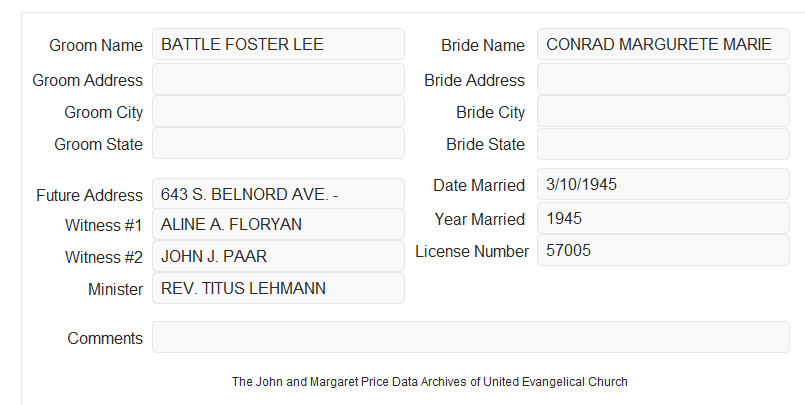
Task: Select the Witness #2 field with JOHN J. PAAR
Action: pos(278,256)
